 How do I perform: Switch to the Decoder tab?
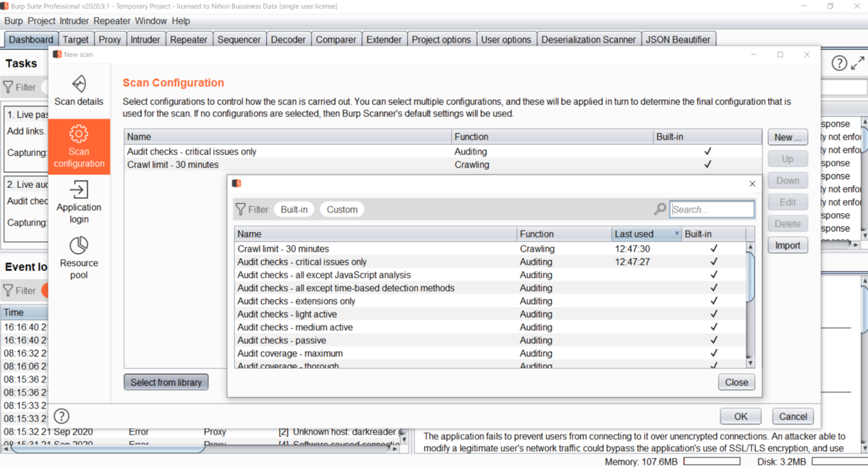(288, 40)
